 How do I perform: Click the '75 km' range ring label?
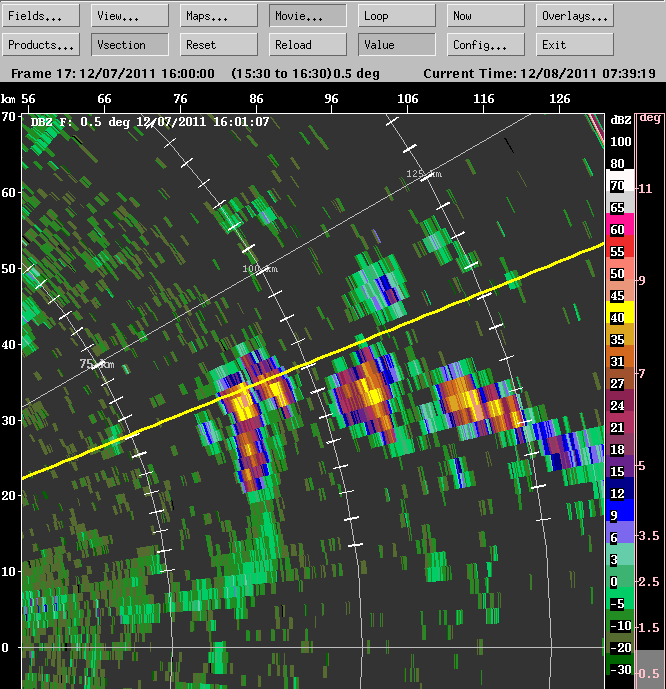[x=97, y=364]
